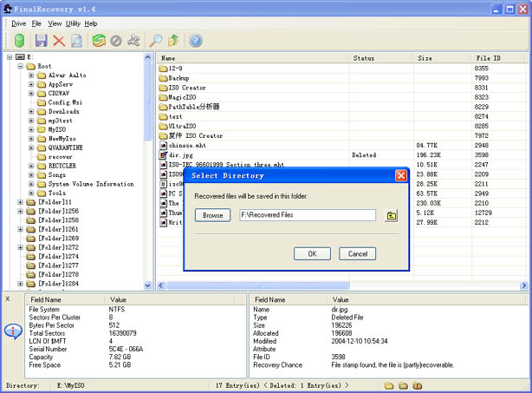Image resolution: width=532 pixels, height=393 pixels.
Task: Close the Select Directory dialog
Action: tap(400, 175)
